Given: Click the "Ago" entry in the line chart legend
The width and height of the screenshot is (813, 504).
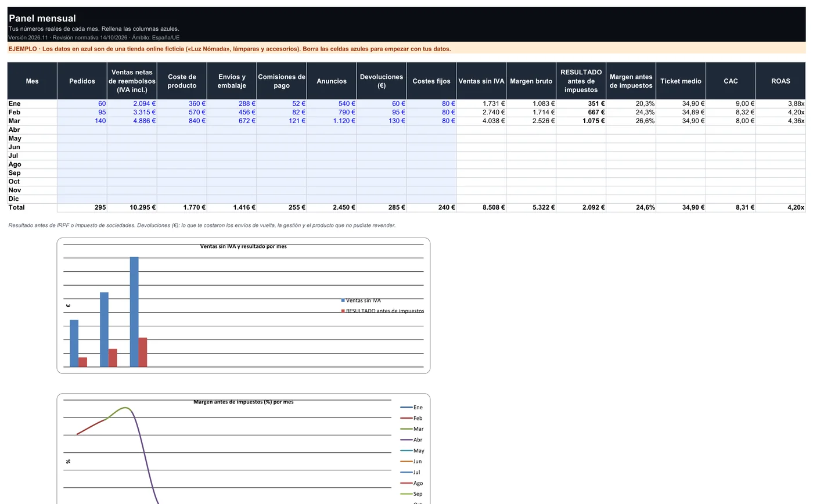Looking at the screenshot, I should tap(412, 483).
